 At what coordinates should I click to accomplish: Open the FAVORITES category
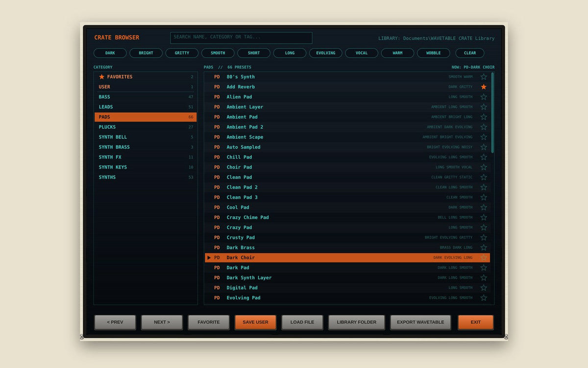(146, 77)
